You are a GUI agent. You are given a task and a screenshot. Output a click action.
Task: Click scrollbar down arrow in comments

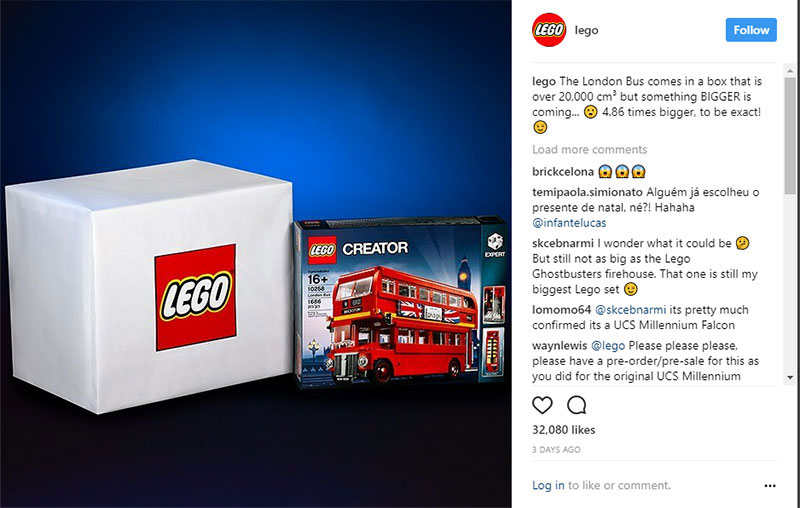pos(790,377)
